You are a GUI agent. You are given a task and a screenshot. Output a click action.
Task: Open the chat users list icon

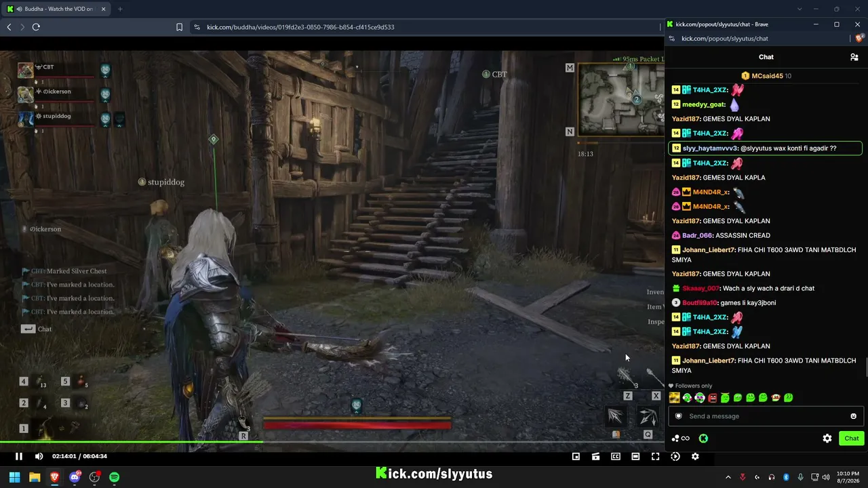point(854,57)
